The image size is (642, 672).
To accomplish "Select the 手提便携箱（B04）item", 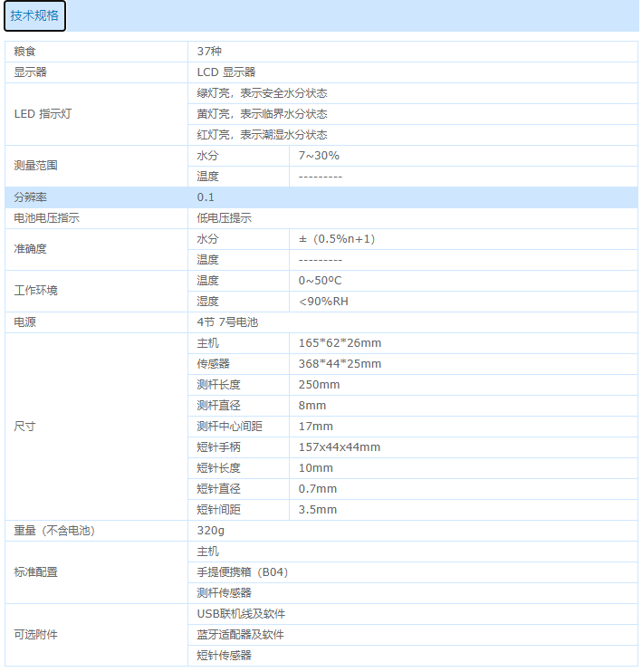I will (242, 572).
